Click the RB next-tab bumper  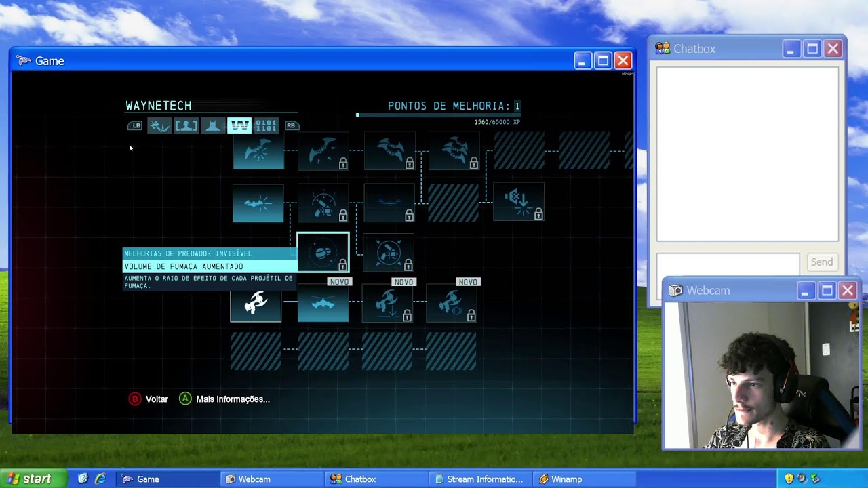291,125
